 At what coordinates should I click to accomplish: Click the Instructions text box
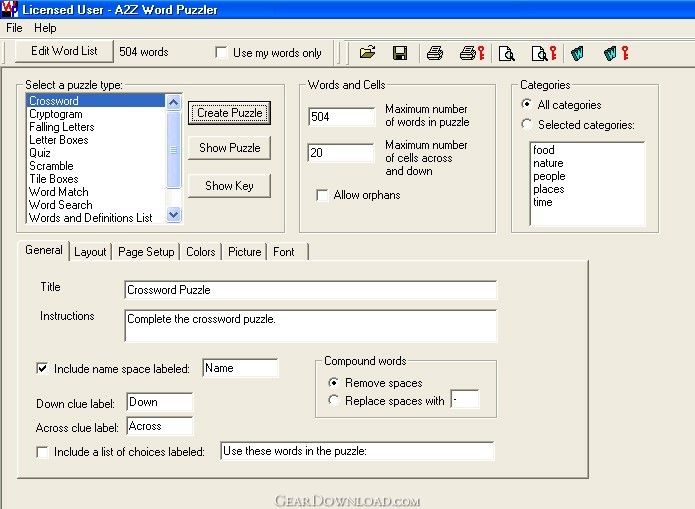tap(311, 326)
